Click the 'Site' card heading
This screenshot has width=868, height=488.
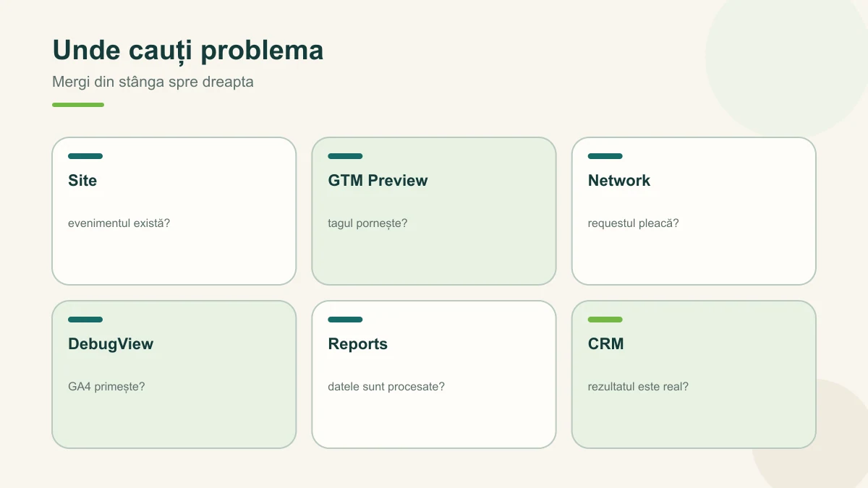82,181
